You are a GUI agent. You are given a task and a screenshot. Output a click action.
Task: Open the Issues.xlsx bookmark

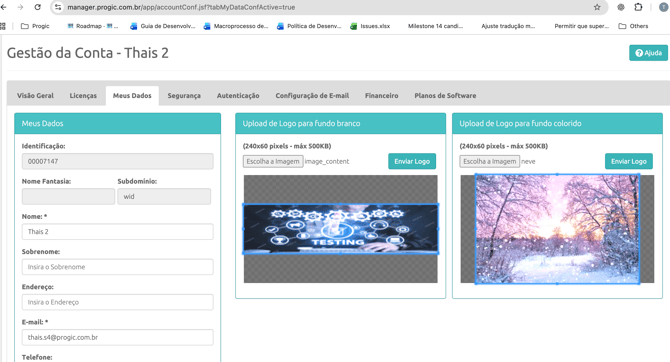(x=370, y=26)
